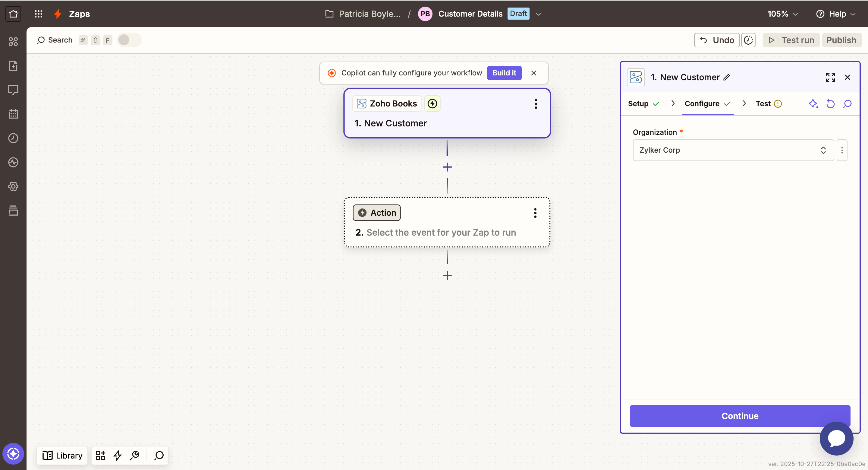Viewport: 868px width, 470px height.
Task: Open the Draft status dropdown chevron
Action: click(x=538, y=14)
